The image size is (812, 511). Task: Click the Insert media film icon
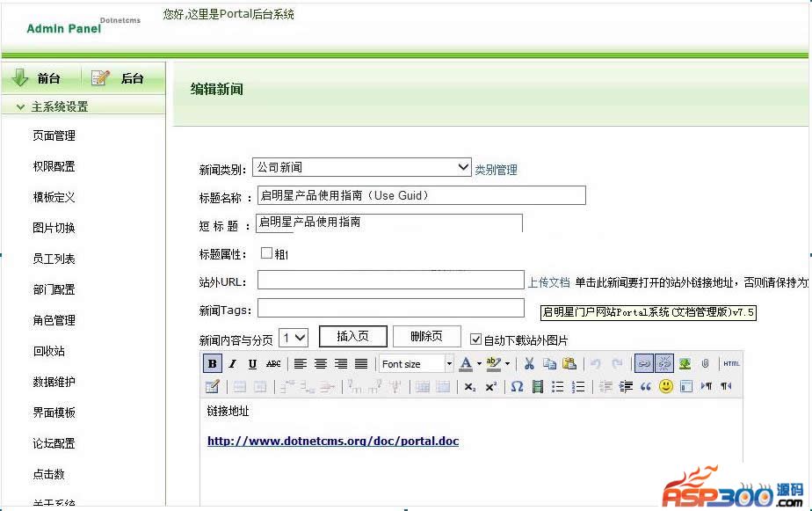point(538,387)
